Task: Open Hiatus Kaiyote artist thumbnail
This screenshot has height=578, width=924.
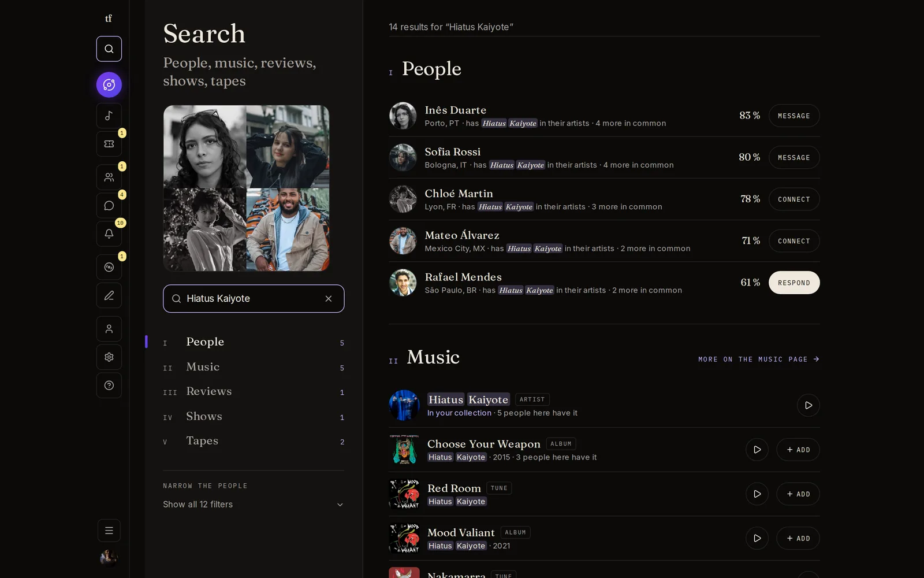Action: [x=404, y=405]
